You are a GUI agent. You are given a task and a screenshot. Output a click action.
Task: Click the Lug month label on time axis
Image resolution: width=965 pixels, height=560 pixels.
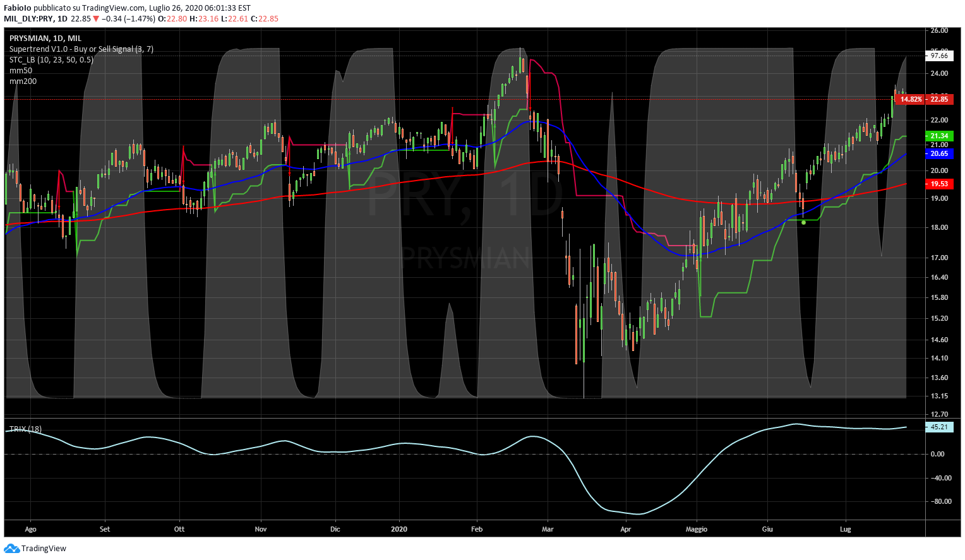click(x=846, y=529)
